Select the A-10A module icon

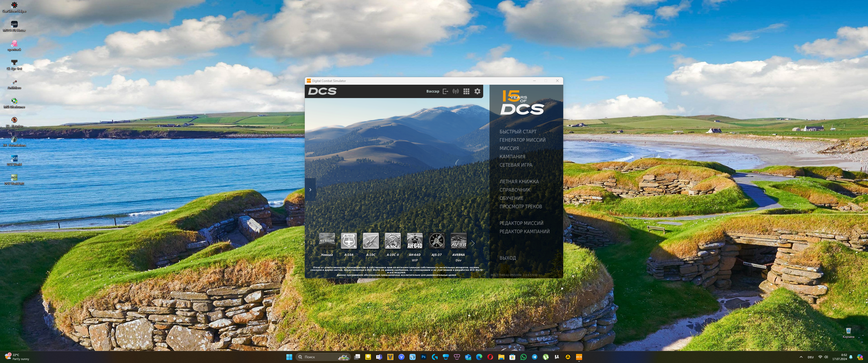coord(349,241)
